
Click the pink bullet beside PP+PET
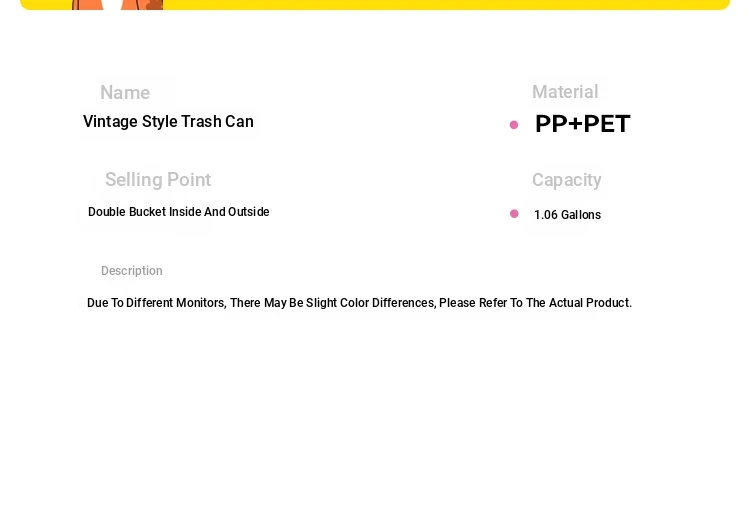tap(514, 125)
